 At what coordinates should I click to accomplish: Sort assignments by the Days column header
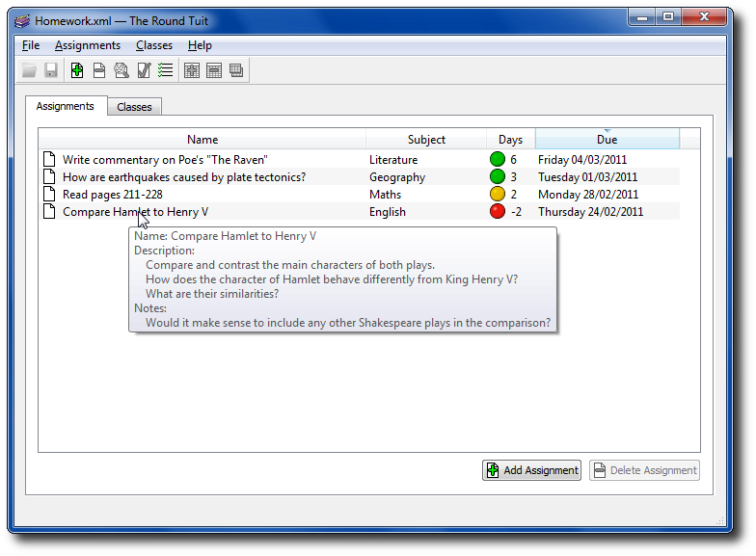[x=511, y=140]
